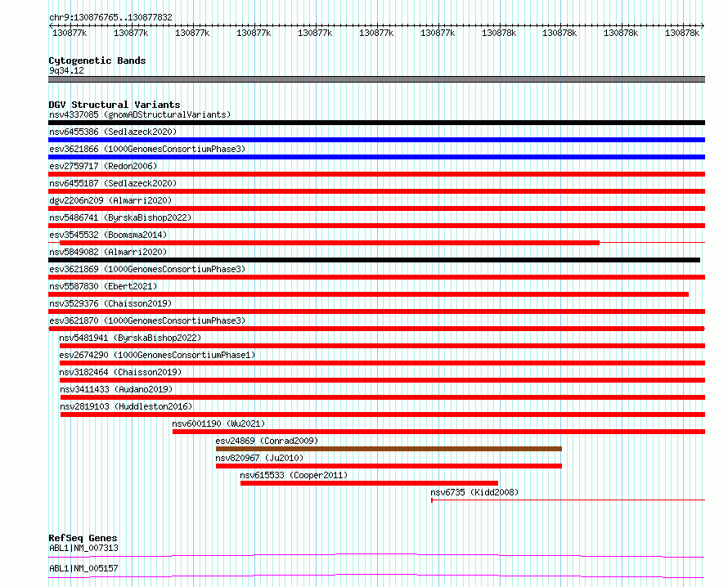
Task: Select the esv3545532 Boomsma2014 variant bar
Action: (330, 243)
